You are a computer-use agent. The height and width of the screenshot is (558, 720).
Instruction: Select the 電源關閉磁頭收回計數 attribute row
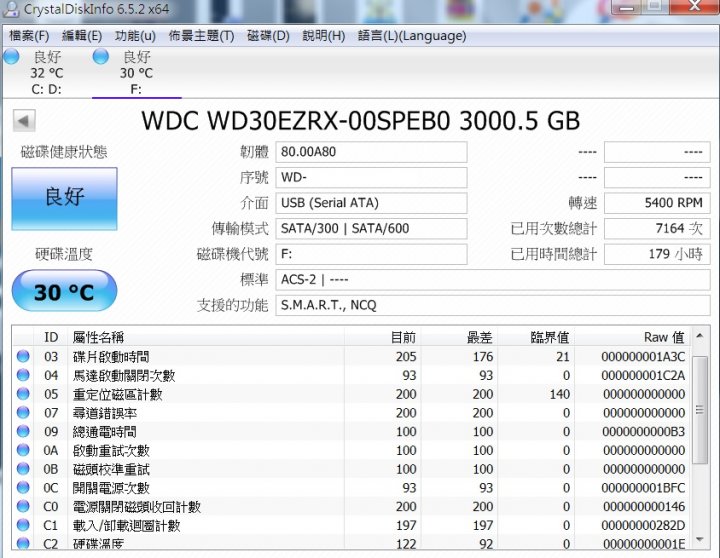coord(352,506)
